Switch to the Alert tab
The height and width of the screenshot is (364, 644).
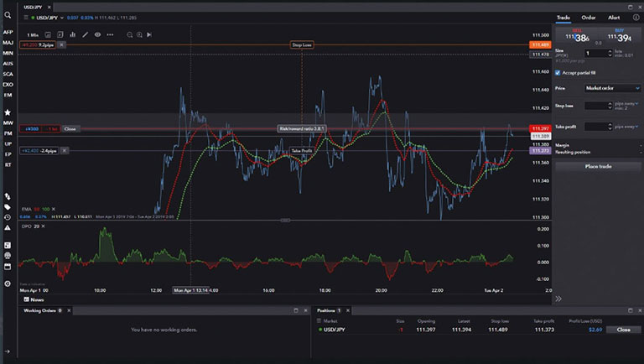tap(614, 18)
